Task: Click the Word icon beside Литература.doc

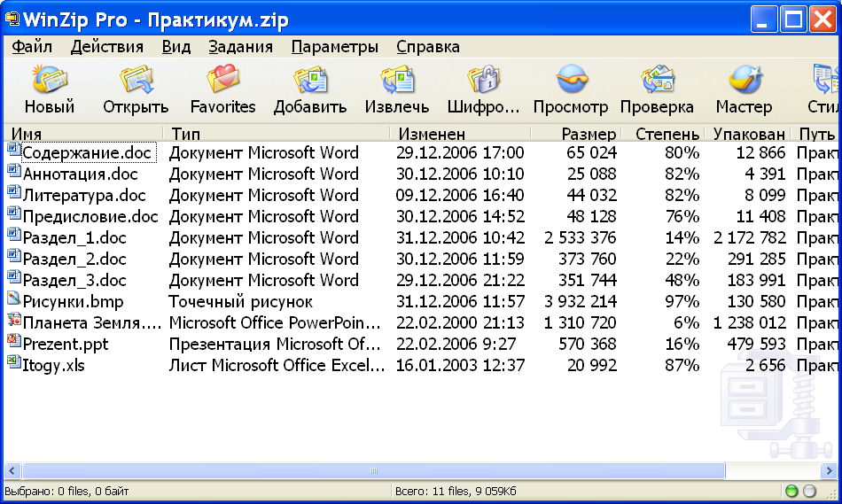Action: pyautogui.click(x=13, y=192)
